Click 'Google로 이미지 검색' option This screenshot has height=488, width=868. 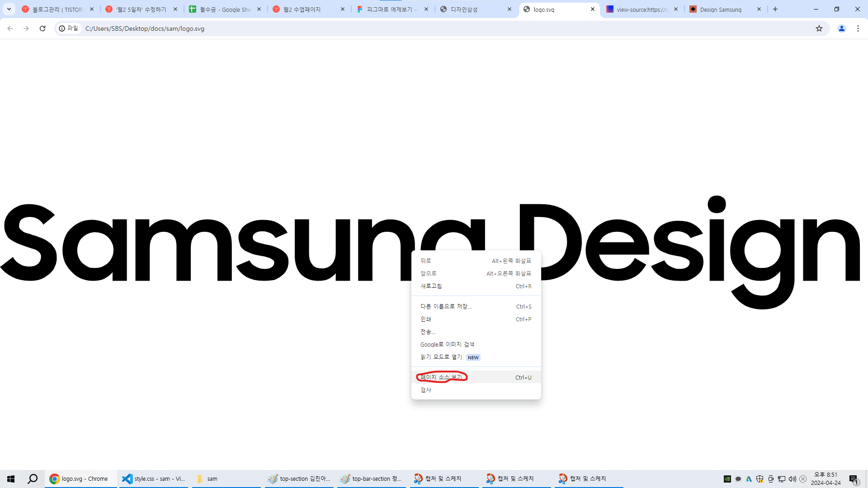447,344
